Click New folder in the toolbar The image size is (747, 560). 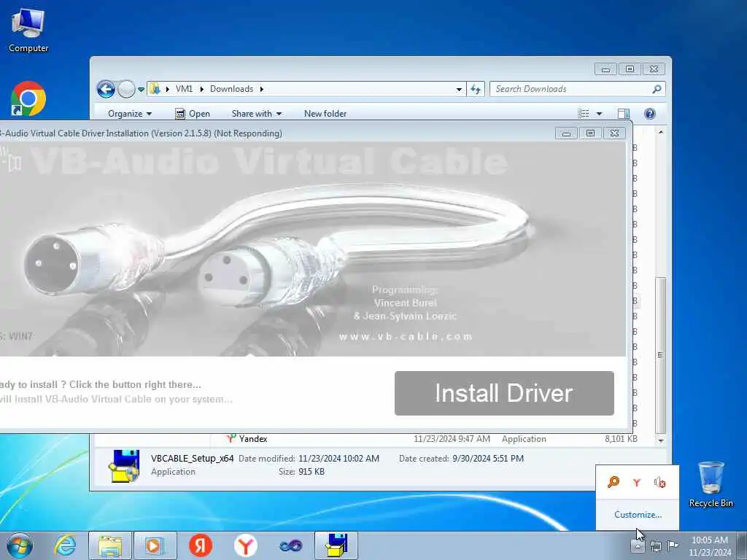[325, 113]
